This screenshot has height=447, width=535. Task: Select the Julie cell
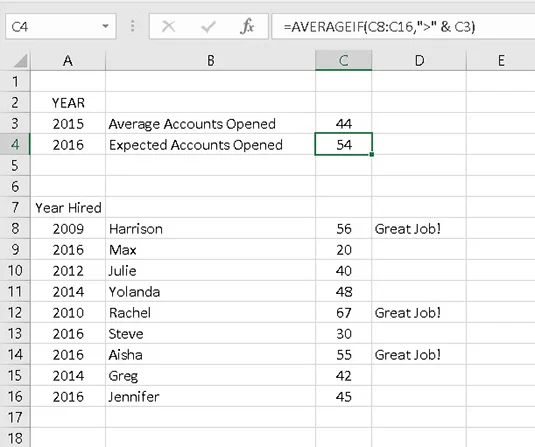(x=211, y=270)
